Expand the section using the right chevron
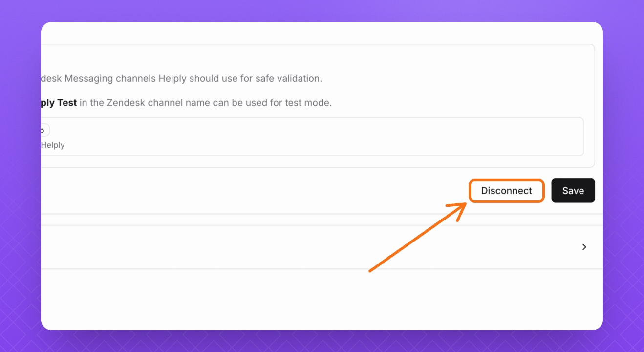The image size is (644, 352). (584, 247)
